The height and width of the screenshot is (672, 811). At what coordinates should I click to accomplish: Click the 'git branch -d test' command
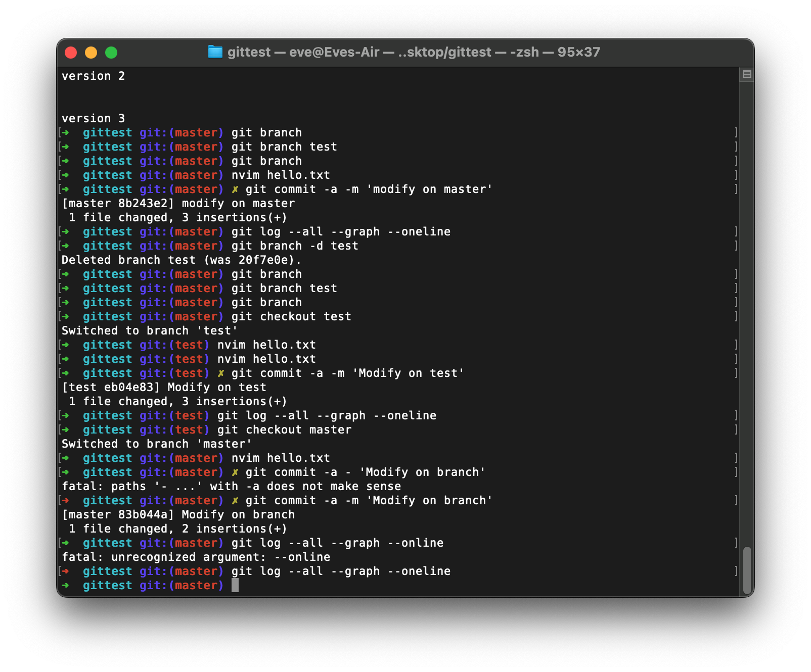(295, 246)
